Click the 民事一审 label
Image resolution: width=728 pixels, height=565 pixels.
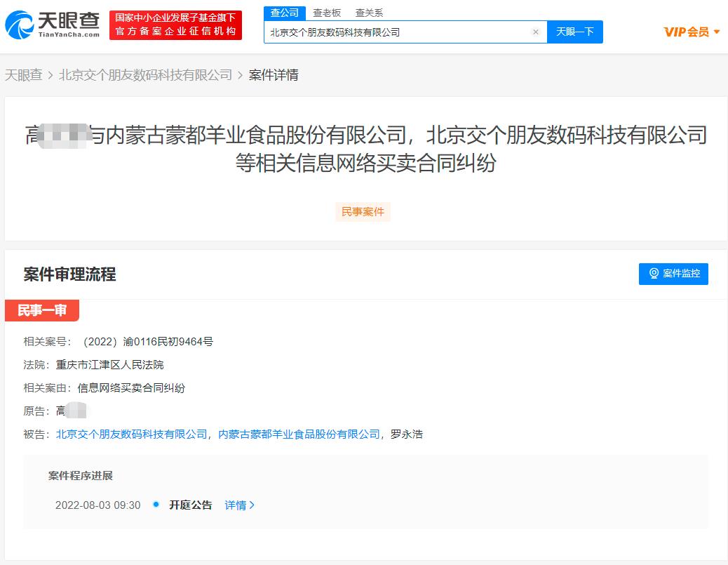tap(42, 310)
